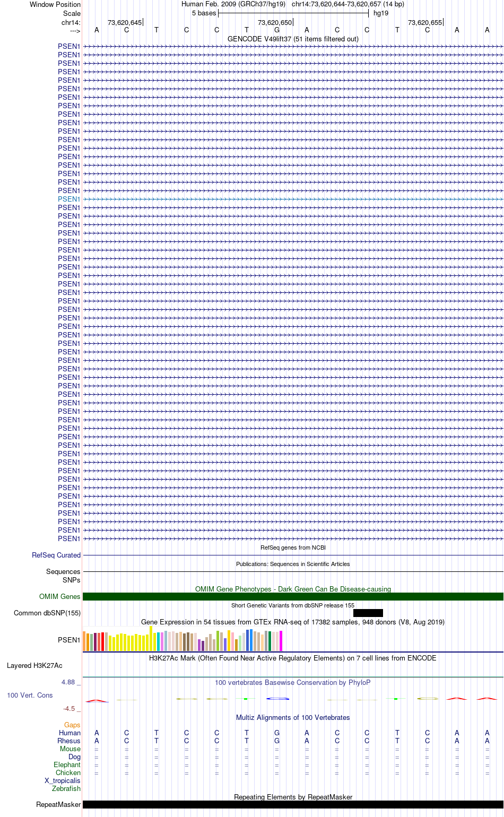Select the black dbSNP variant item

pos(368,613)
